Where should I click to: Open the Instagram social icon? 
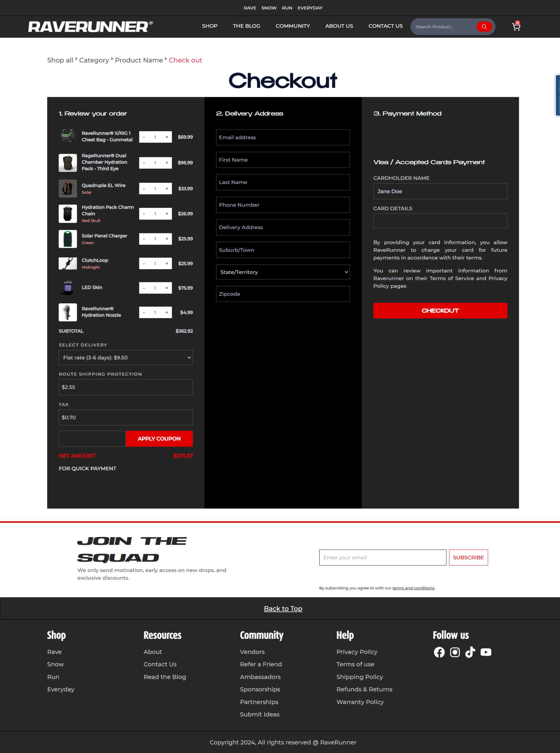click(x=455, y=652)
